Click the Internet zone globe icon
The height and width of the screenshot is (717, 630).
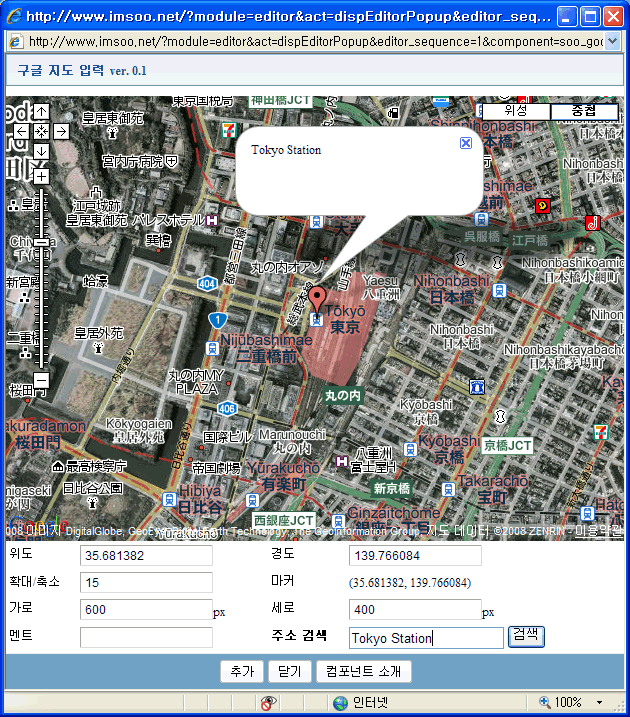coord(340,702)
